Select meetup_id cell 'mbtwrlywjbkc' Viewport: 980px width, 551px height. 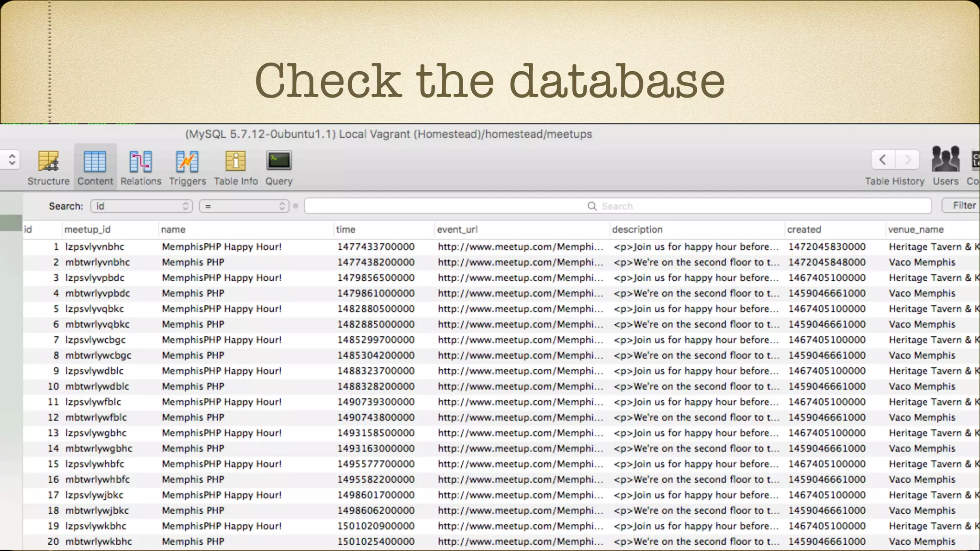[97, 510]
